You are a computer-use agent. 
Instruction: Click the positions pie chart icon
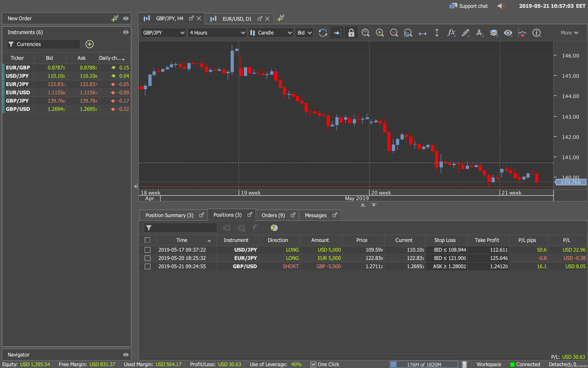[274, 228]
